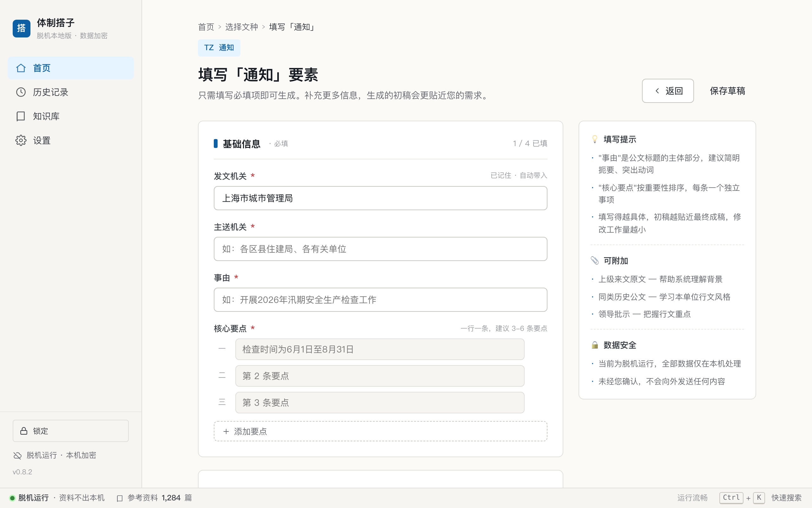Click the Ctrl key hint in status bar
The height and width of the screenshot is (508, 812).
pyautogui.click(x=731, y=498)
